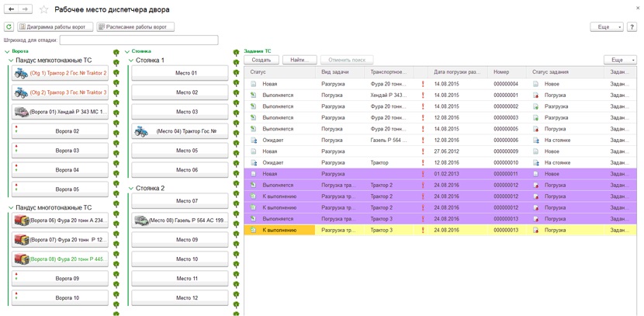Screen dimensions: 644x316
Task: Select the van icon at Ворота 01
Action: coord(20,112)
